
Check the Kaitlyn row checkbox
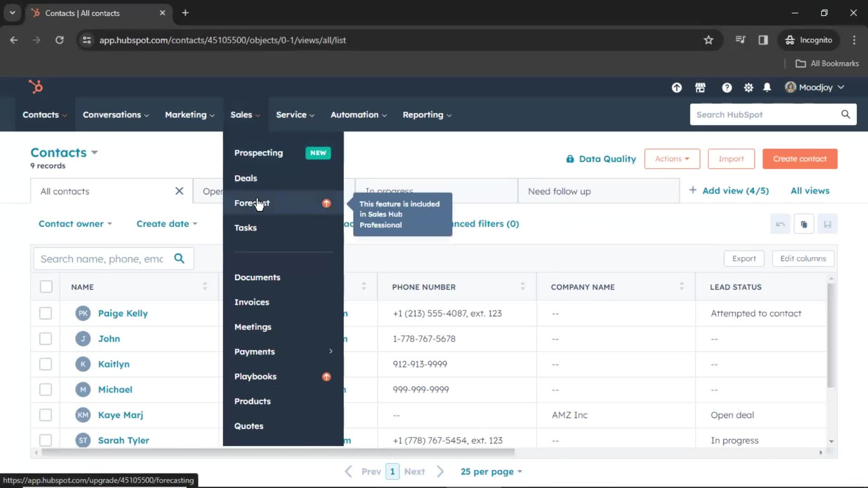(46, 364)
